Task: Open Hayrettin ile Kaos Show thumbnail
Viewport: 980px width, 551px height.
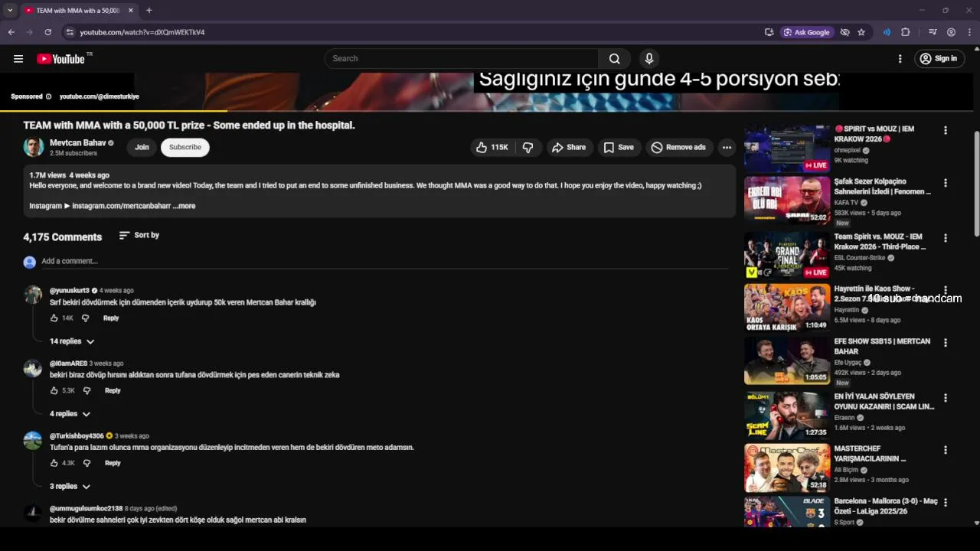Action: pos(787,308)
